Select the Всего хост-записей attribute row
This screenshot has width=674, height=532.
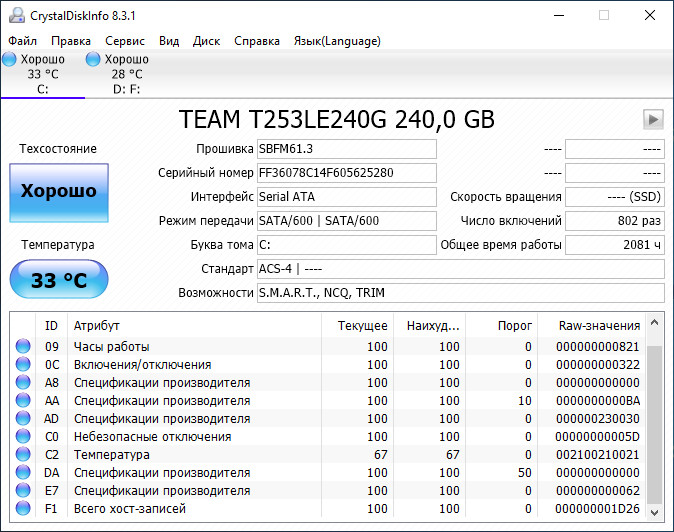point(328,508)
